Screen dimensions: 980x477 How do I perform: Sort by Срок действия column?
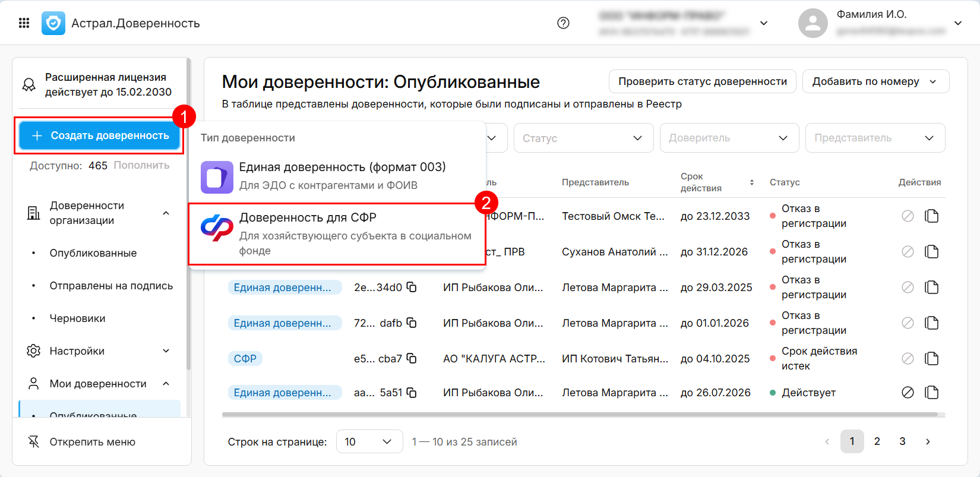point(751,182)
